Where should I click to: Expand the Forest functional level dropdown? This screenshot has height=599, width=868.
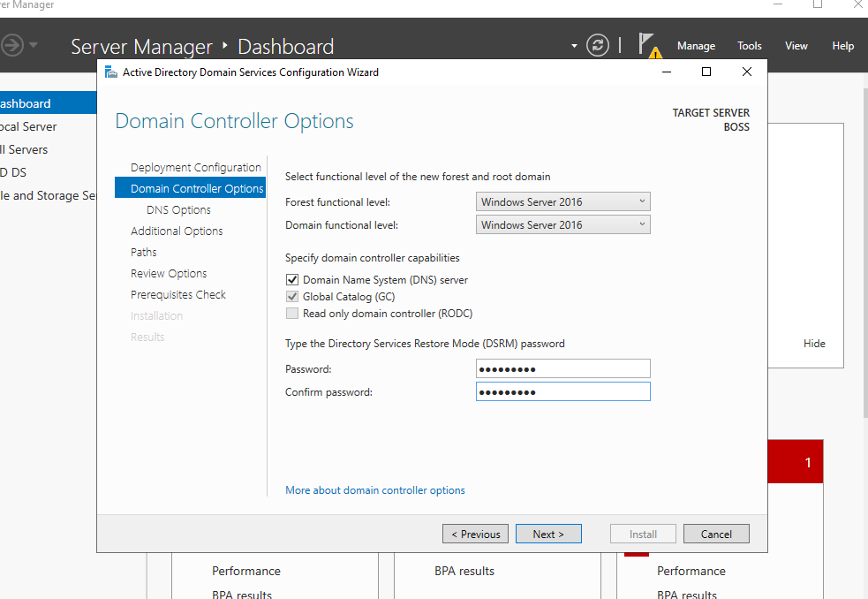coord(562,202)
